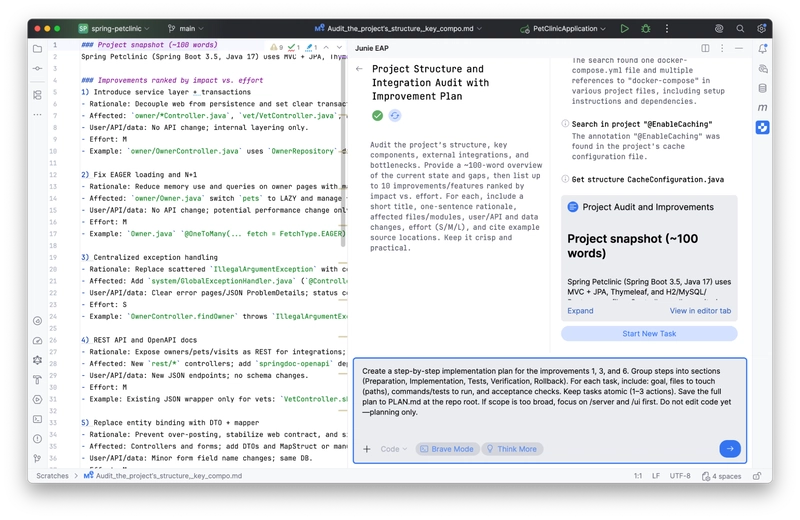Image resolution: width=800 pixels, height=520 pixels.
Task: Show notifications via the bell icon
Action: point(763,48)
